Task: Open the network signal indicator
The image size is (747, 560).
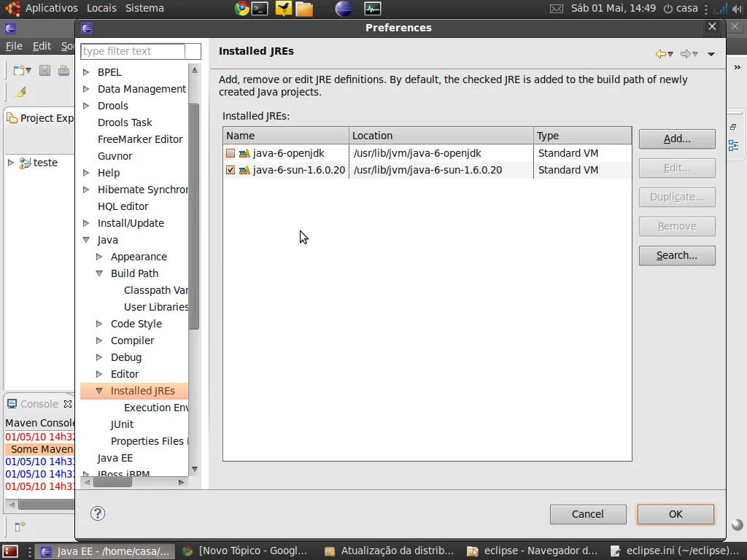Action: [x=721, y=9]
